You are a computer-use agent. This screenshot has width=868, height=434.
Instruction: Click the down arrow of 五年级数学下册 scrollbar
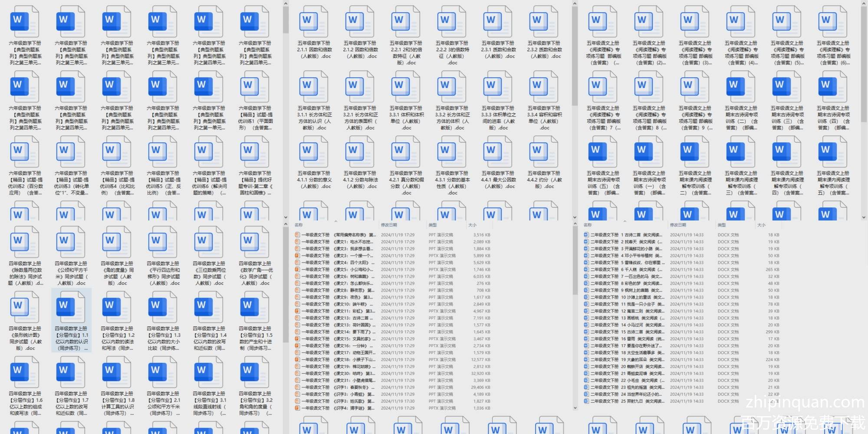tap(575, 217)
